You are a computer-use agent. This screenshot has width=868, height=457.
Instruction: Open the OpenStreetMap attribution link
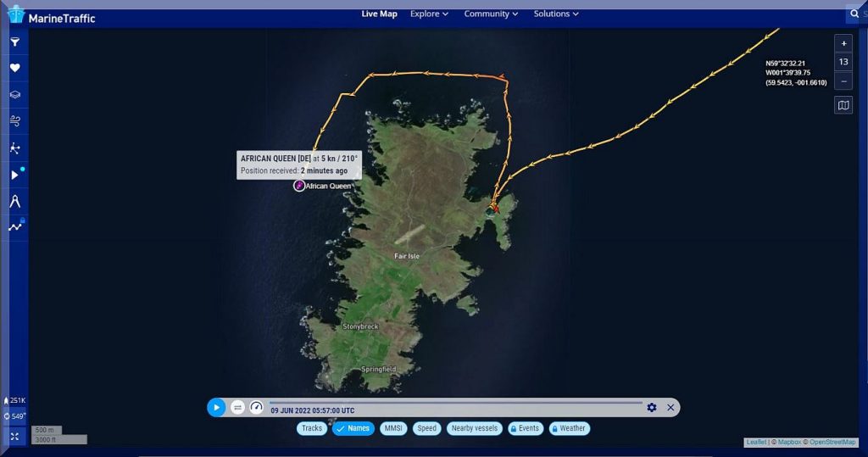coord(832,443)
